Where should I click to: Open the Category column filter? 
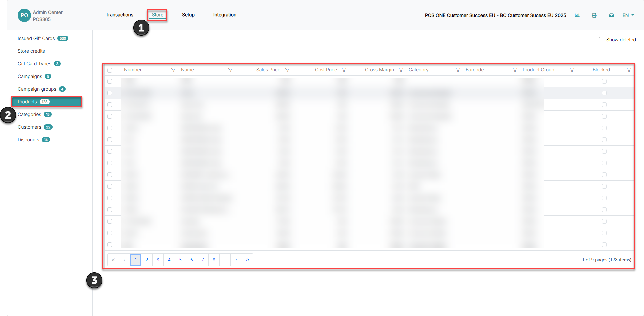click(458, 70)
